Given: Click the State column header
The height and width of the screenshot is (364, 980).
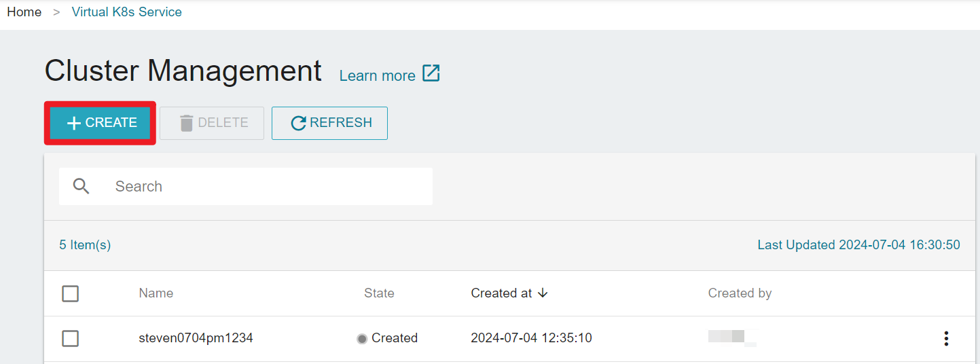Looking at the screenshot, I should coord(379,293).
